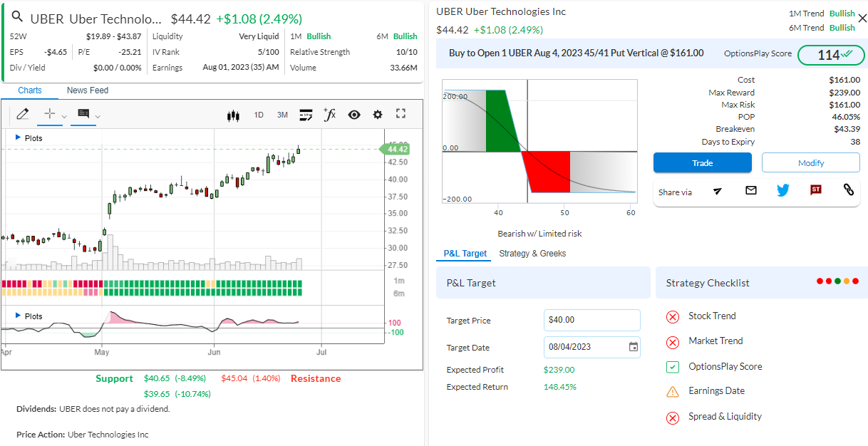This screenshot has width=868, height=446.
Task: Expand Plots in the price chart
Action: pyautogui.click(x=29, y=138)
